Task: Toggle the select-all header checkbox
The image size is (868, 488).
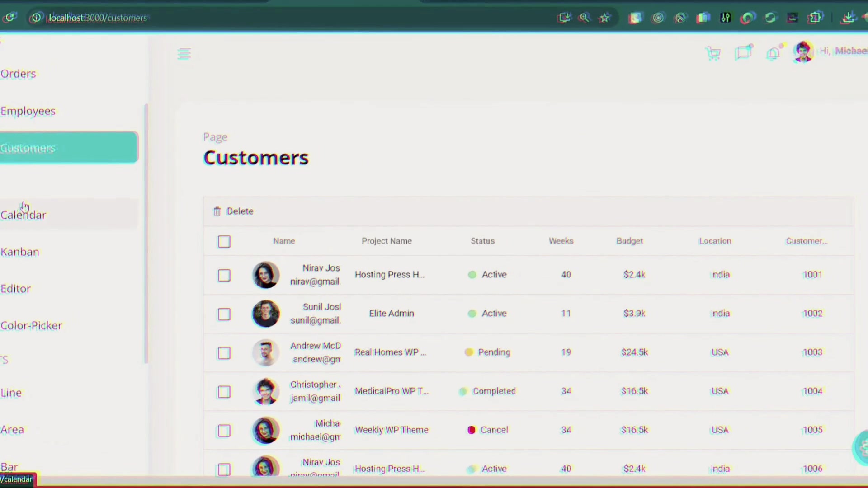Action: 224,241
